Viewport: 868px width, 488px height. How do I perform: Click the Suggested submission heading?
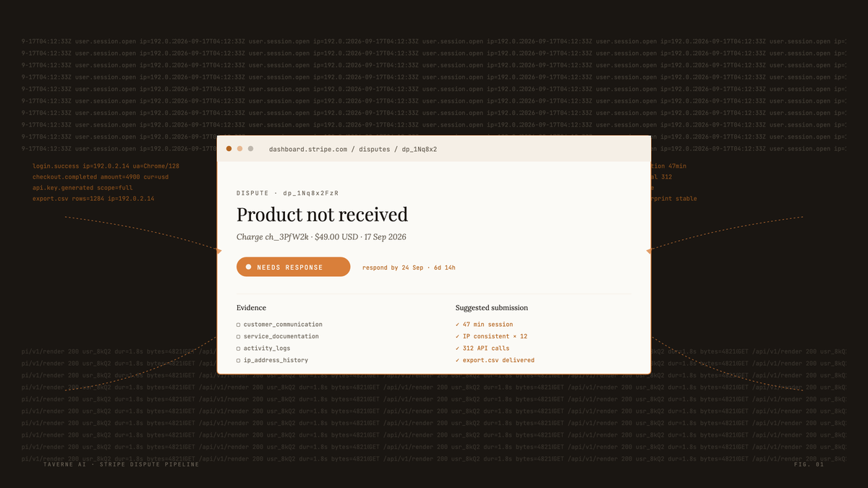point(492,308)
